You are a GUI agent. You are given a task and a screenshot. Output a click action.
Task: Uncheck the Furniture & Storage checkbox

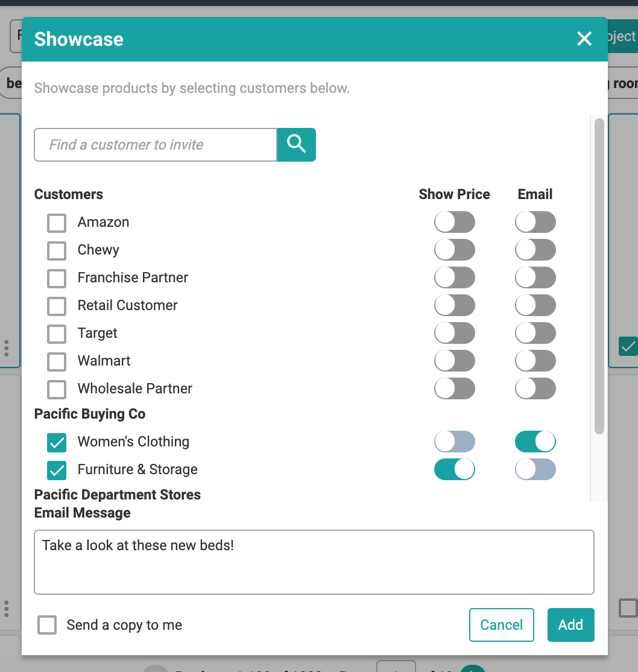click(x=57, y=470)
